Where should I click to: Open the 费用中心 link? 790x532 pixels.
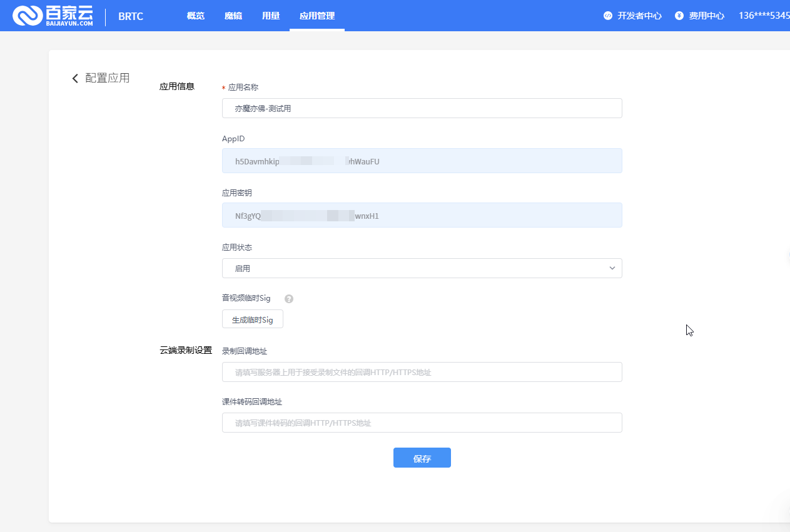point(707,16)
